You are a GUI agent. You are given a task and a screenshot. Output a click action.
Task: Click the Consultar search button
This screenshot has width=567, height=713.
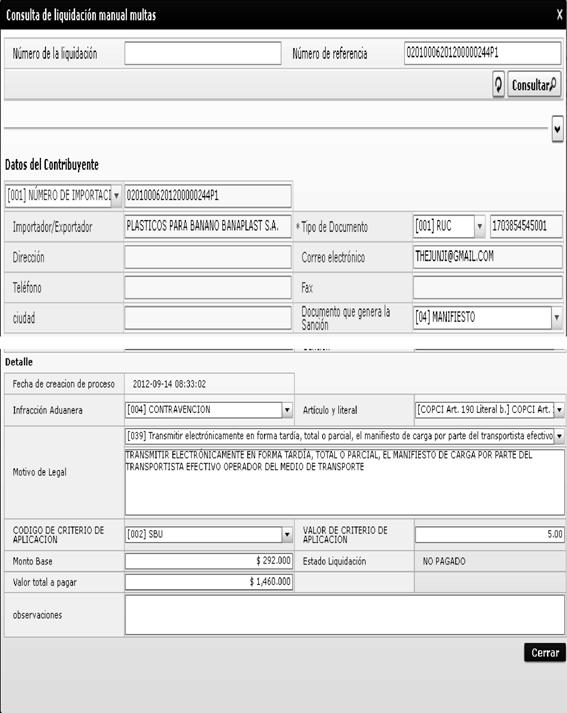point(534,85)
